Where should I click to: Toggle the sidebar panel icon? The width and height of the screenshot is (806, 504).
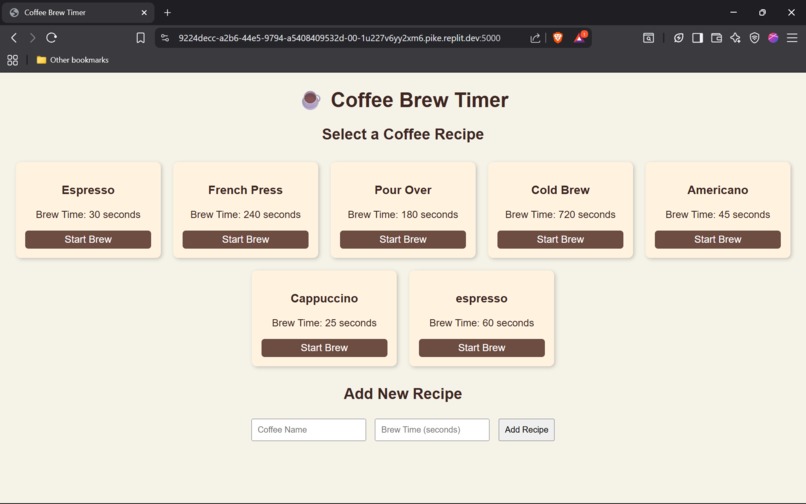(698, 38)
